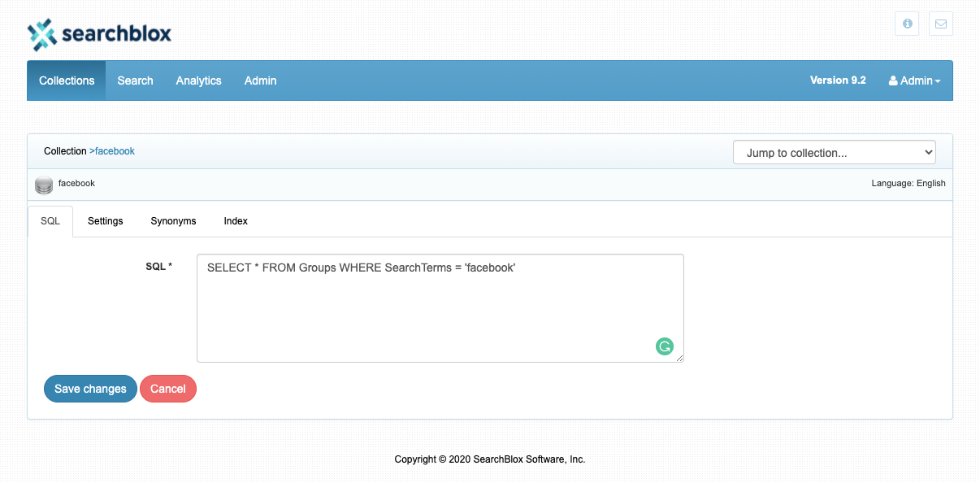Click the Save changes button
Image resolution: width=980 pixels, height=483 pixels.
90,389
